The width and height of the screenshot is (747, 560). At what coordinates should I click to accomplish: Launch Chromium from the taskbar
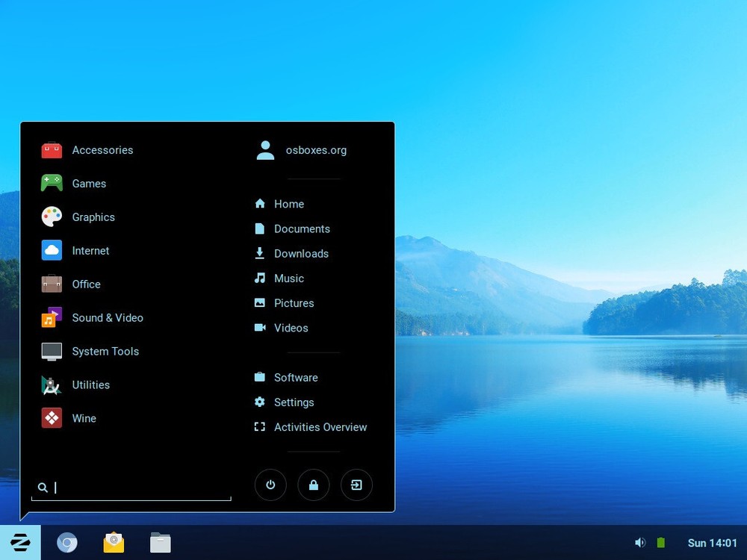(67, 542)
